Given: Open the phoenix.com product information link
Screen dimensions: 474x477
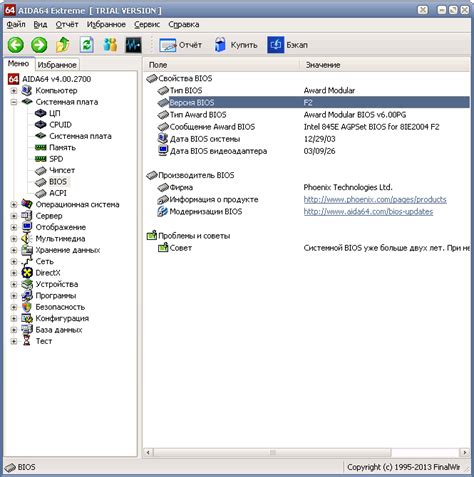Looking at the screenshot, I should coord(375,200).
